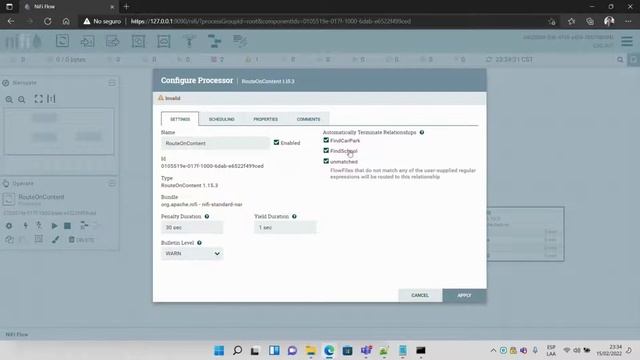This screenshot has width=640, height=360.
Task: Group components icon in Operate panel
Action: tap(38, 239)
